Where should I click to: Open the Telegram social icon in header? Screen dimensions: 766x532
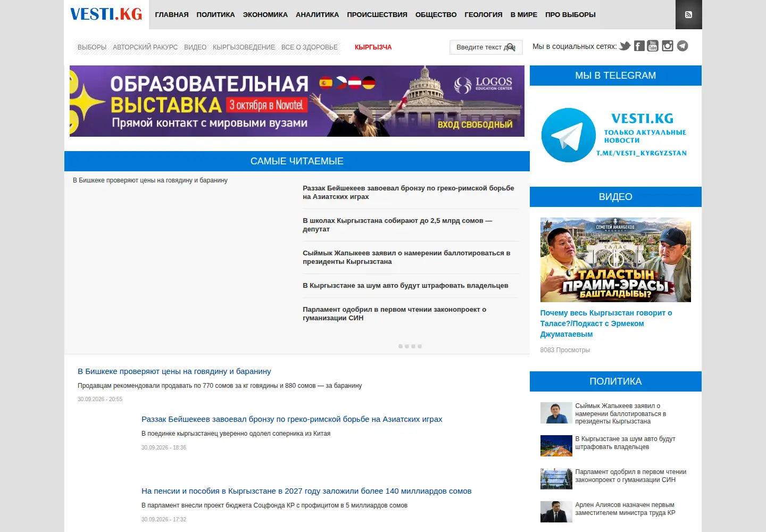pos(682,46)
